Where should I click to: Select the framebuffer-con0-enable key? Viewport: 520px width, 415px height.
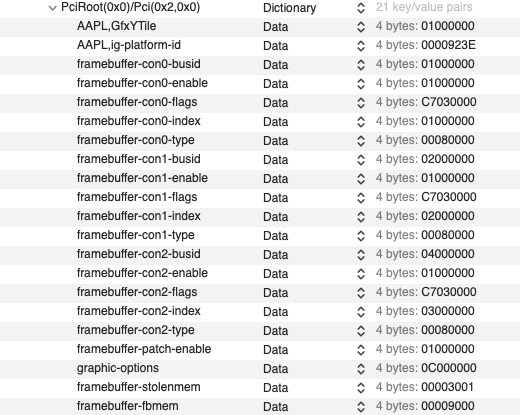pos(142,83)
